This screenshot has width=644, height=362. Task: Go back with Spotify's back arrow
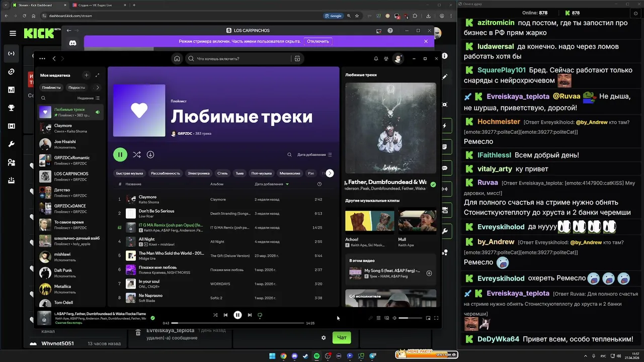pyautogui.click(x=54, y=59)
